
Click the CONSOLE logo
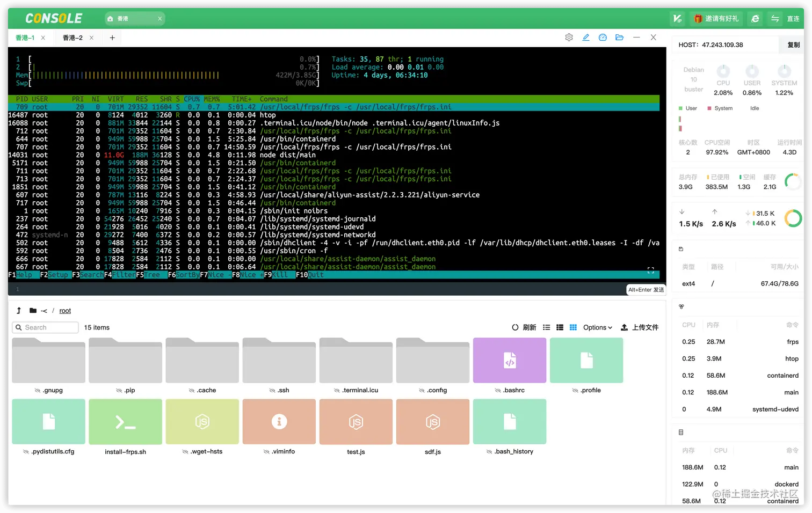point(54,19)
